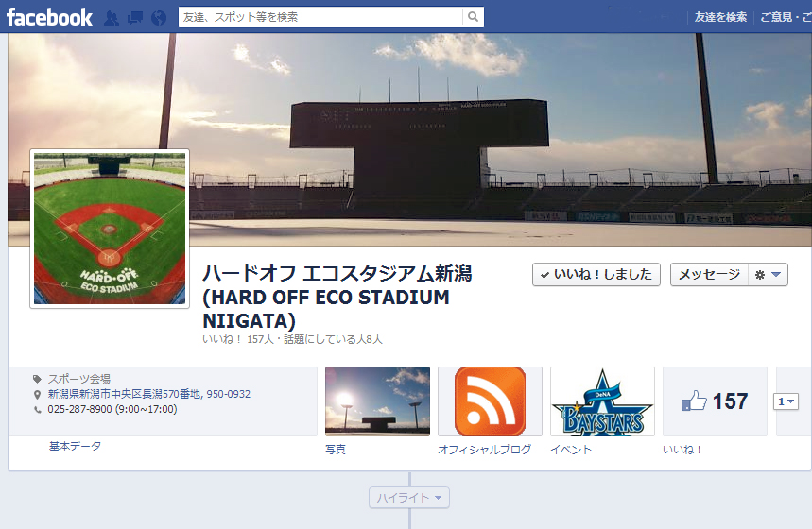Image resolution: width=812 pixels, height=529 pixels.
Task: Open 友達を検索 link
Action: [721, 17]
